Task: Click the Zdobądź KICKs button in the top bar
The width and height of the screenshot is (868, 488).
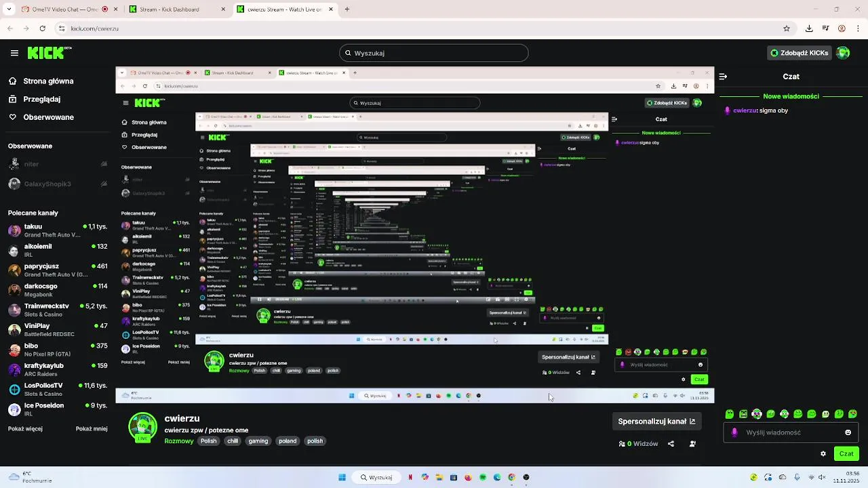Action: [800, 53]
